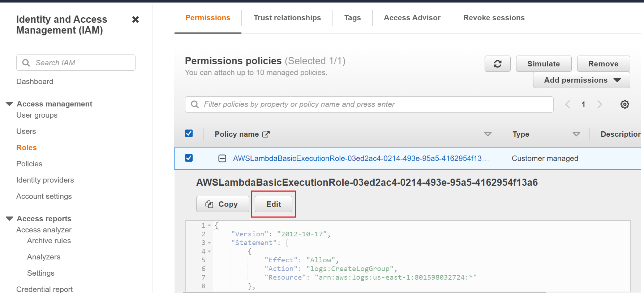Click the magnifier icon in policy filter
644x293 pixels.
(195, 104)
